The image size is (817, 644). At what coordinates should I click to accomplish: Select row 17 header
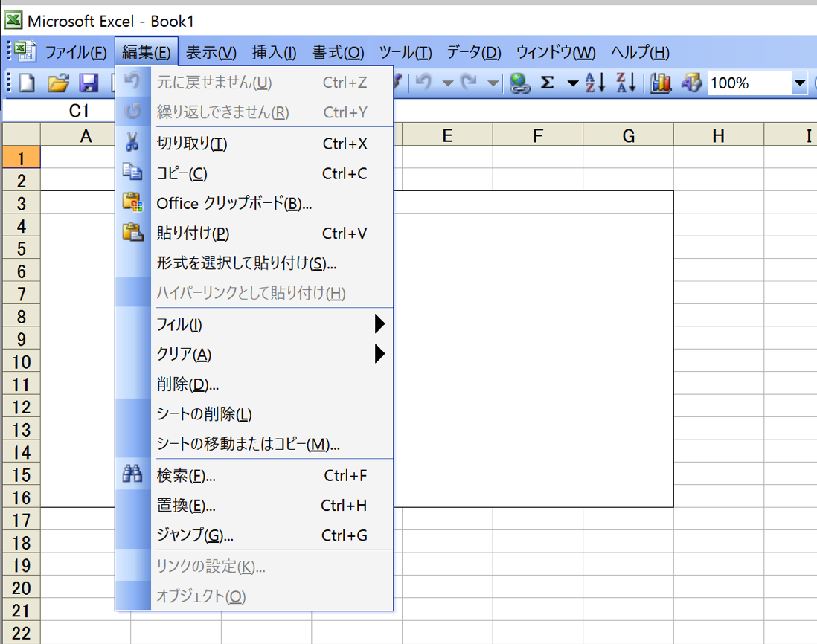click(x=22, y=520)
